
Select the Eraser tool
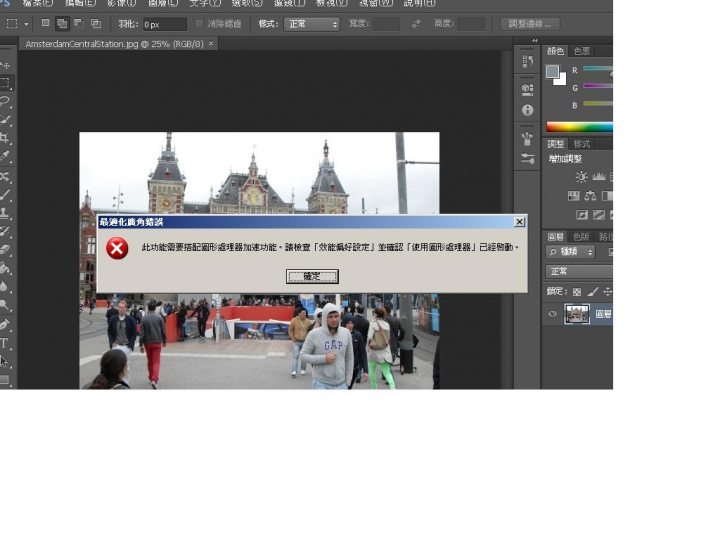[x=5, y=250]
